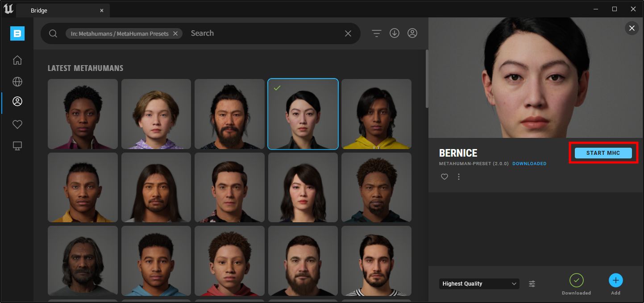Viewport: 644px width, 303px height.
Task: Select the woman with long wavy black hair
Action: click(303, 187)
